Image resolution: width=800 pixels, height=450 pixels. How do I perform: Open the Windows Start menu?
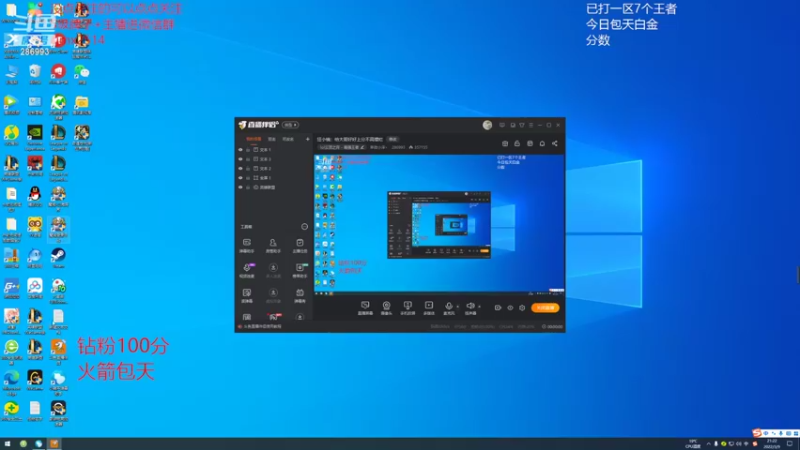(x=7, y=444)
